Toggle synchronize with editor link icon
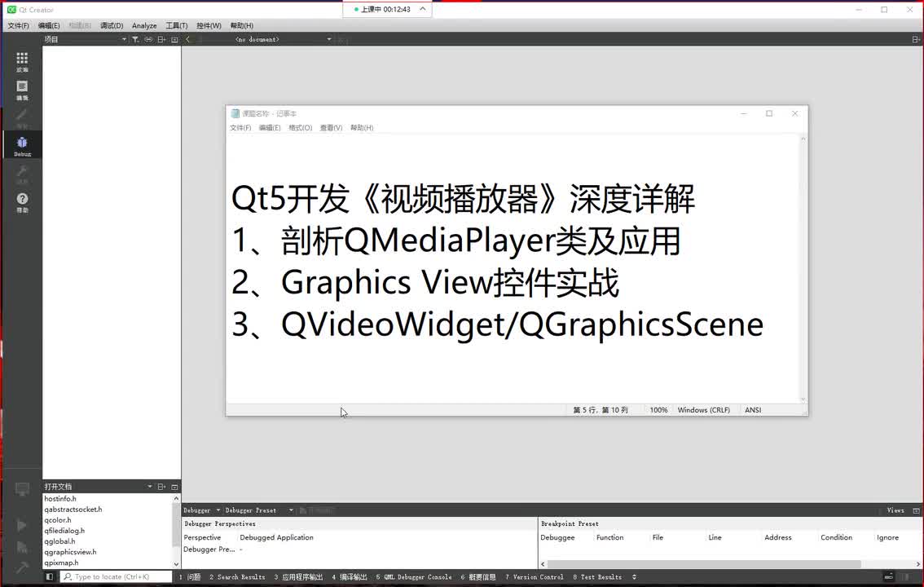The image size is (924, 587). click(148, 39)
